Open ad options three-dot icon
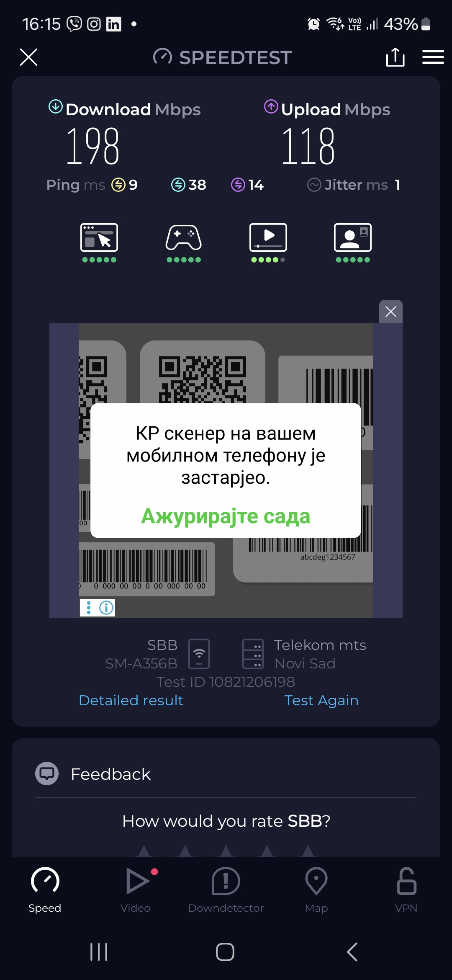The height and width of the screenshot is (980, 452). click(89, 607)
